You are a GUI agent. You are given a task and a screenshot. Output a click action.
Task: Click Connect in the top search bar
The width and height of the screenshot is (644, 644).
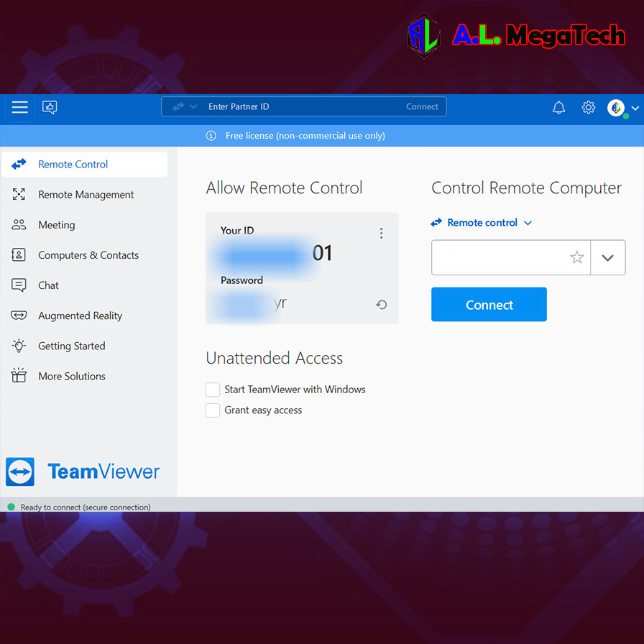[x=422, y=106]
